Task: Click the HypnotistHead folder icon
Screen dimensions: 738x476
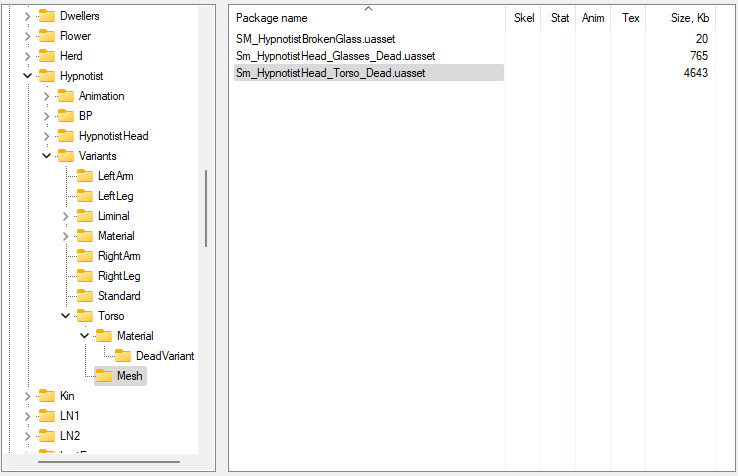Action: click(x=65, y=136)
